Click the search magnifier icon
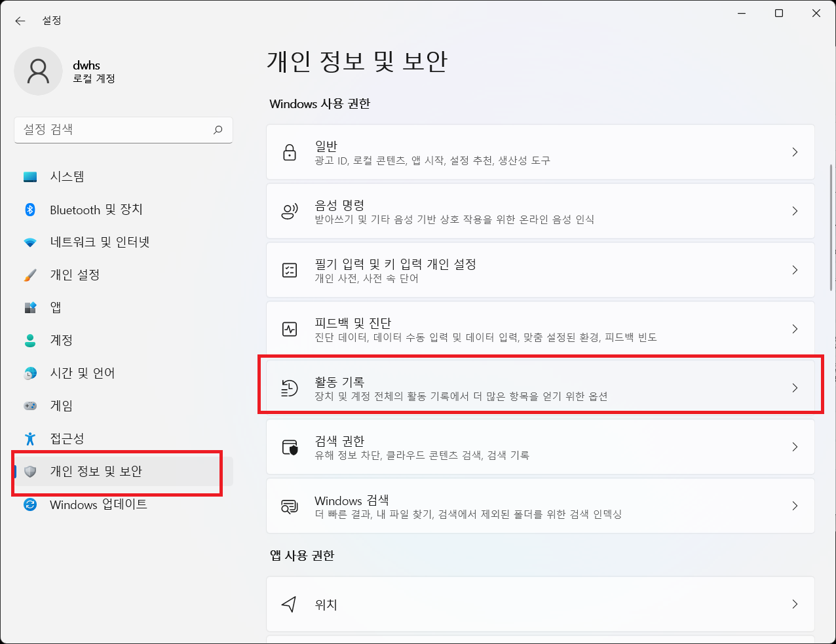 pyautogui.click(x=218, y=130)
